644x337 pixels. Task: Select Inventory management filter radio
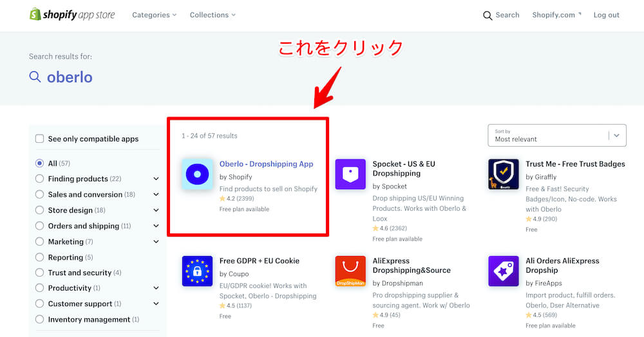(39, 320)
